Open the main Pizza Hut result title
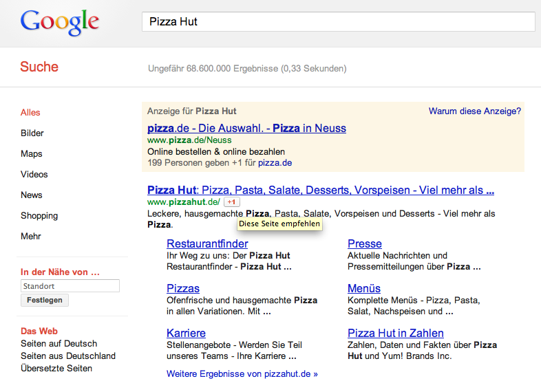 320,190
